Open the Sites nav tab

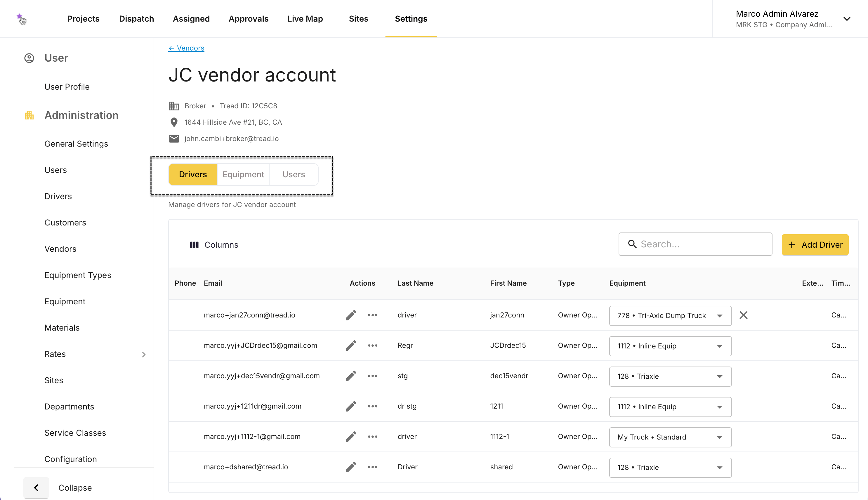358,19
